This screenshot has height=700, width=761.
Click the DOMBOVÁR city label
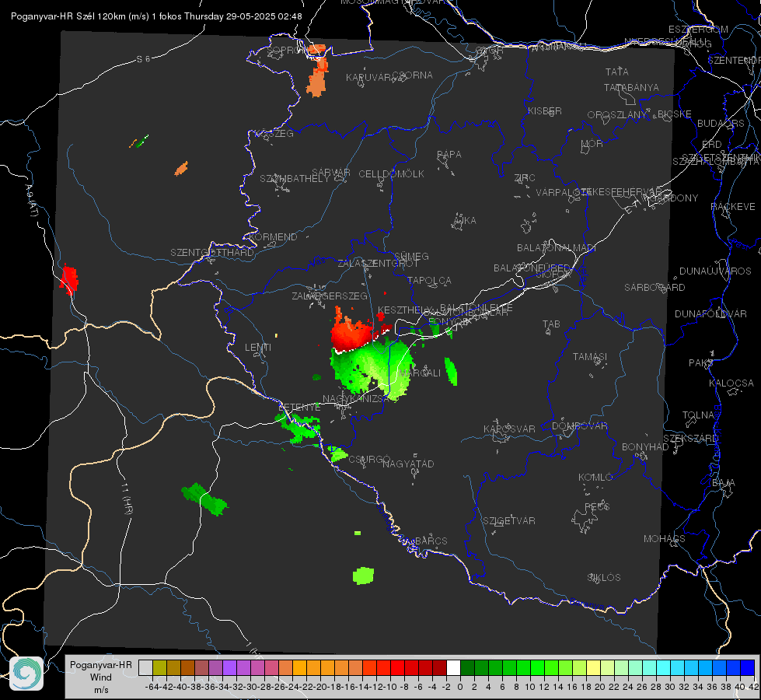coord(579,425)
